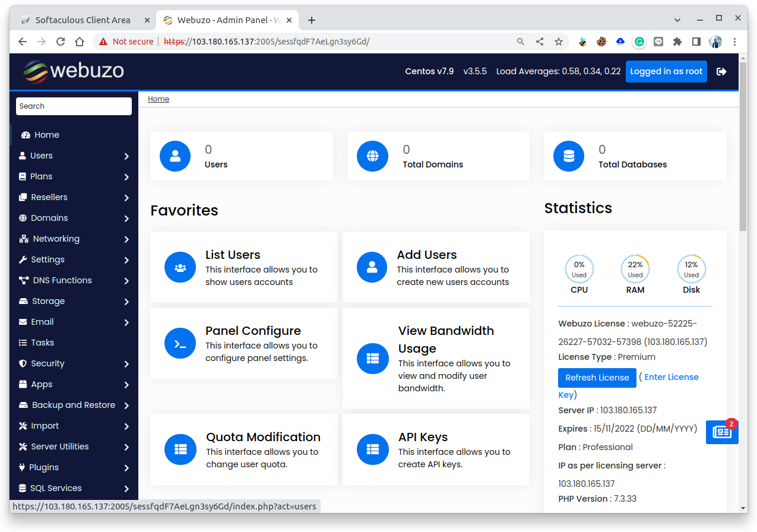The width and height of the screenshot is (757, 532).
Task: Open Backup and Restore in the sidebar
Action: pos(74,405)
